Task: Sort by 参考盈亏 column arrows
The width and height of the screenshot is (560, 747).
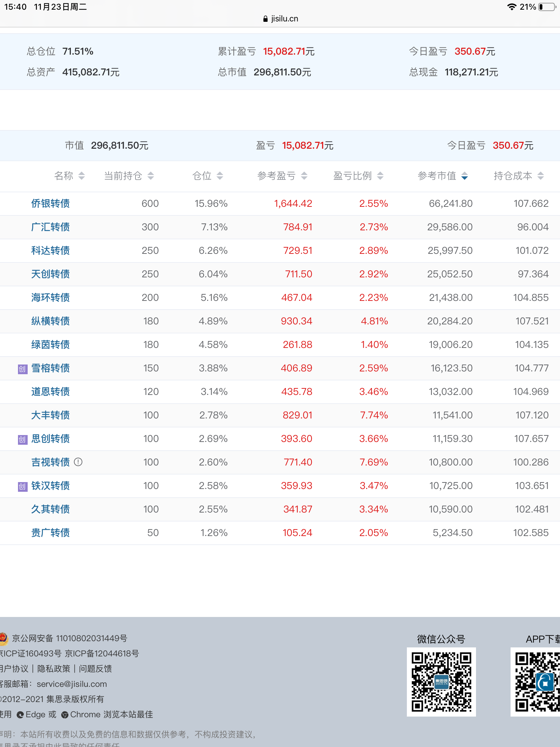Action: 304,176
